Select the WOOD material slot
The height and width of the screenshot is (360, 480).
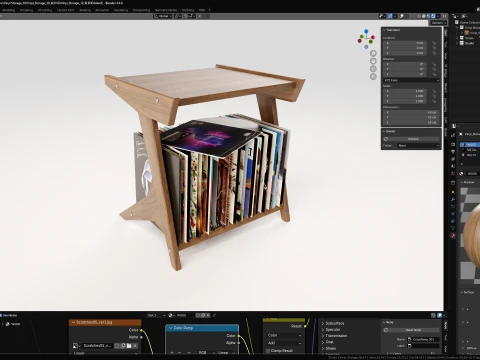point(470,144)
